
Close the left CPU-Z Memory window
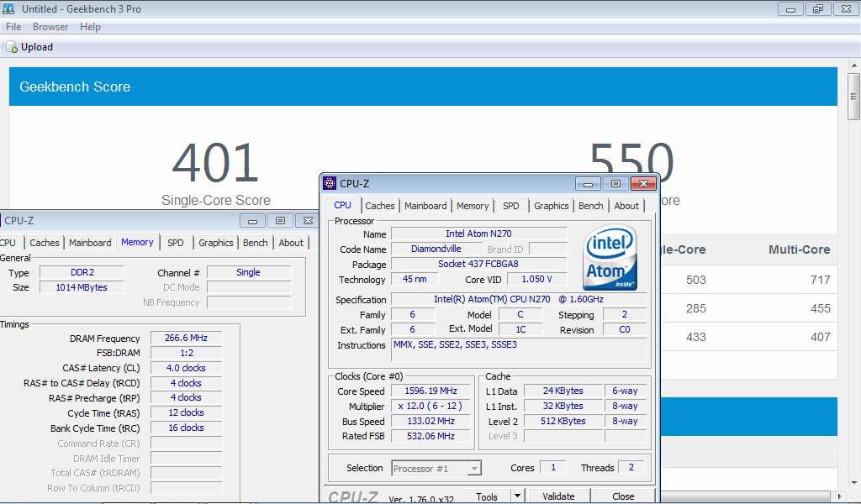(308, 220)
